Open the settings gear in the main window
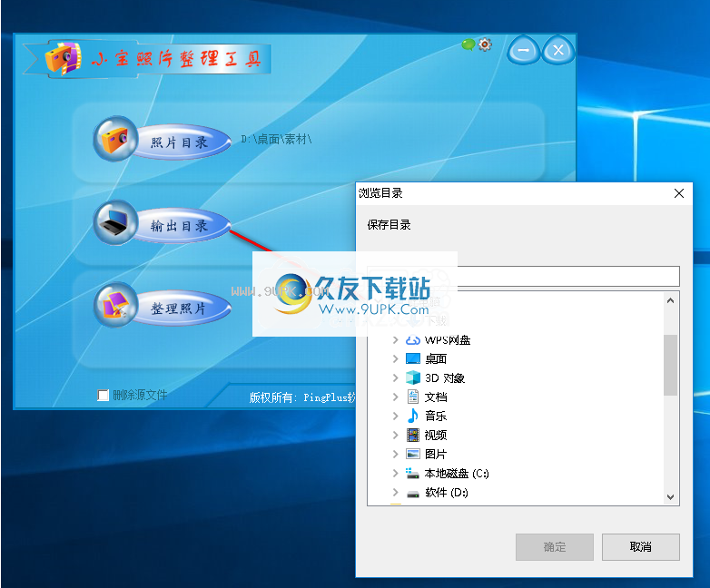This screenshot has height=588, width=710. (485, 44)
